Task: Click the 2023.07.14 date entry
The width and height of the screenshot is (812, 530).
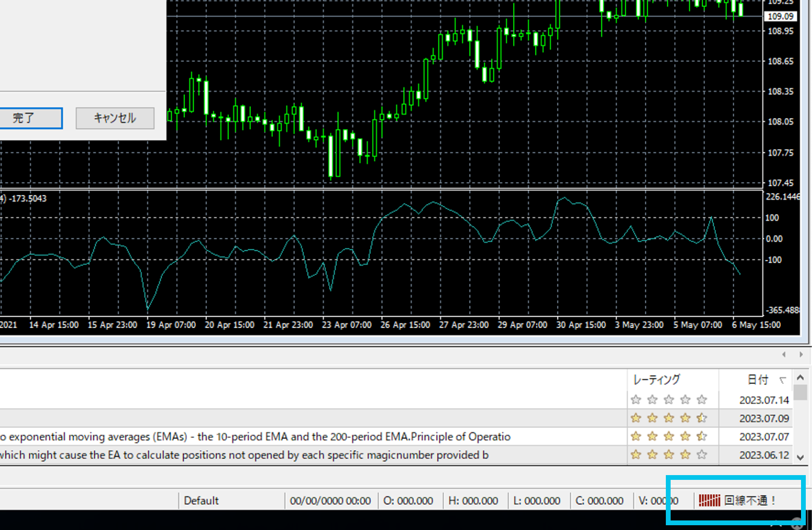Action: click(x=764, y=400)
